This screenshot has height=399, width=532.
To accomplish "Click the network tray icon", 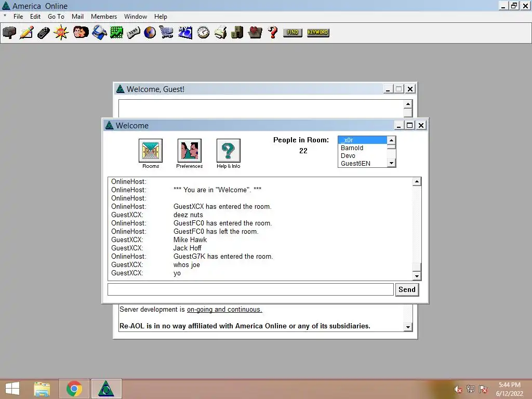I will pos(471,389).
